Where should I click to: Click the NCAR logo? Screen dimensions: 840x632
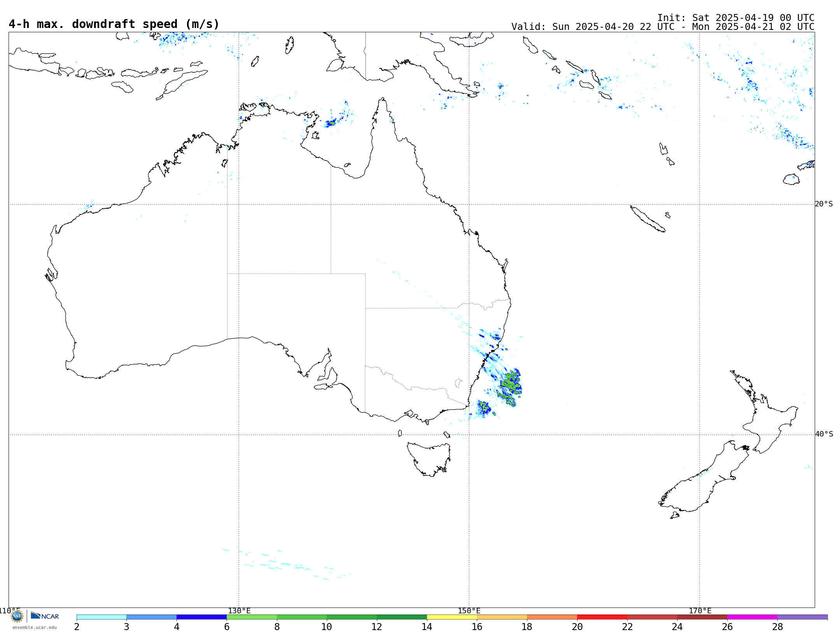pos(45,616)
